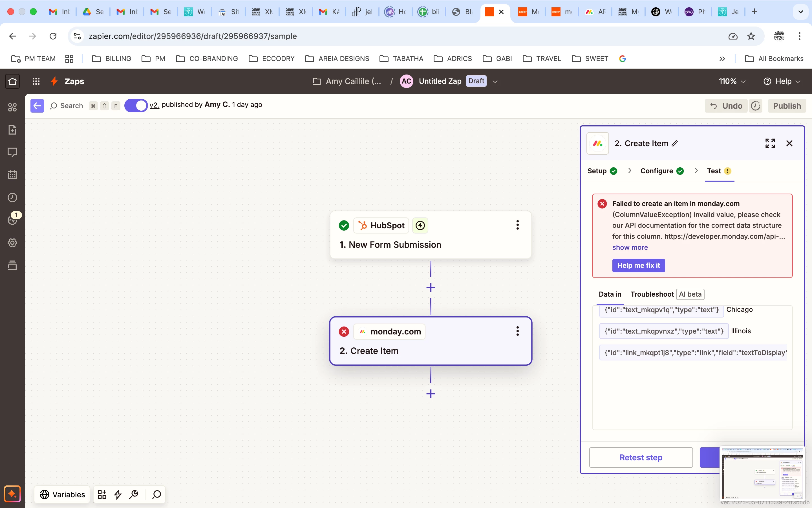812x508 pixels.
Task: Open the left sidebar apps icon
Action: click(x=12, y=107)
